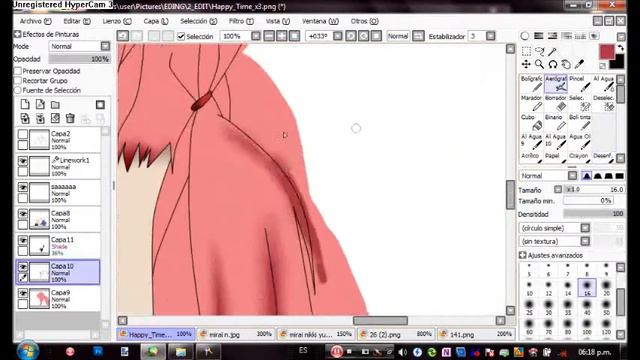Select the Marcador marker tool
Viewport: 640px width, 360px height.
(531, 103)
